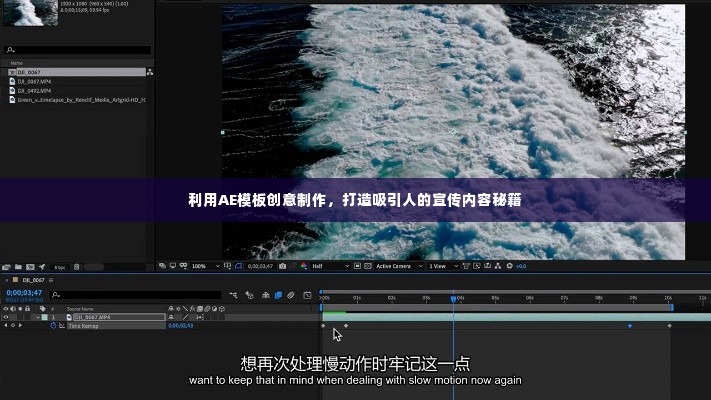This screenshot has height=400, width=711.
Task: Open the 100% magnification ratio dropdown
Action: click(x=205, y=266)
